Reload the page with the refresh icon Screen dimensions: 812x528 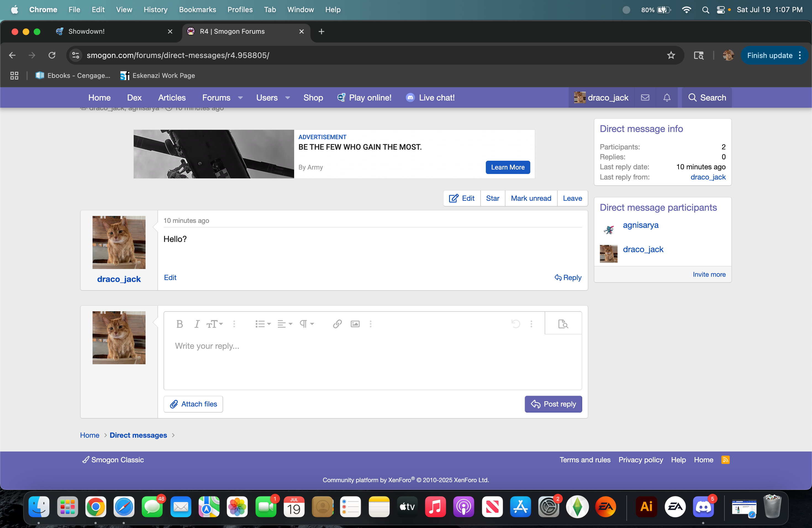pos(52,55)
